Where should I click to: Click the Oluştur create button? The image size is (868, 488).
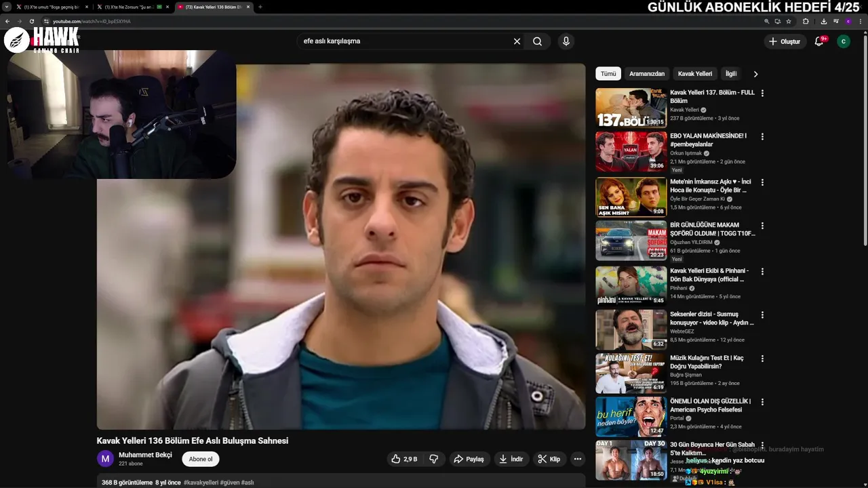[x=785, y=41]
